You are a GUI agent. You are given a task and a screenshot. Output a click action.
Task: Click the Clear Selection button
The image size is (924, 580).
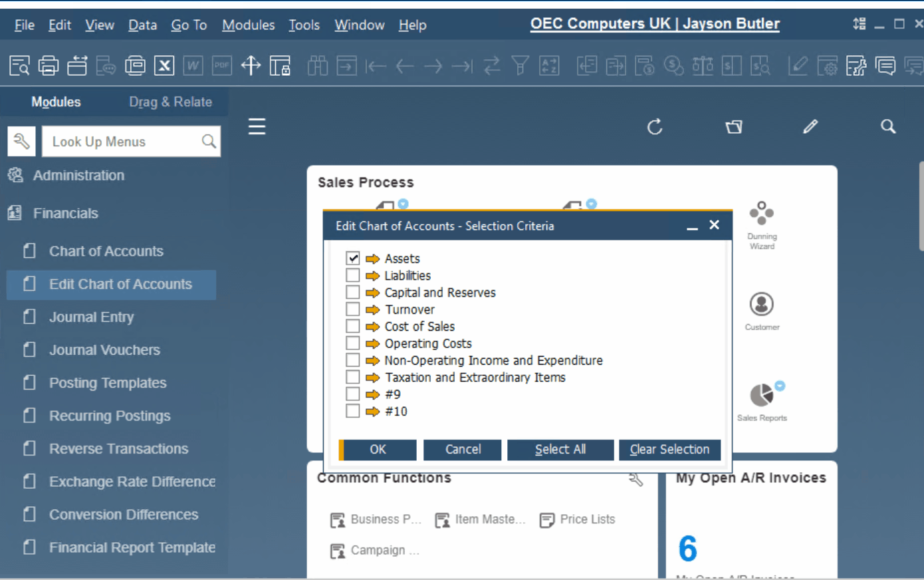(x=669, y=450)
